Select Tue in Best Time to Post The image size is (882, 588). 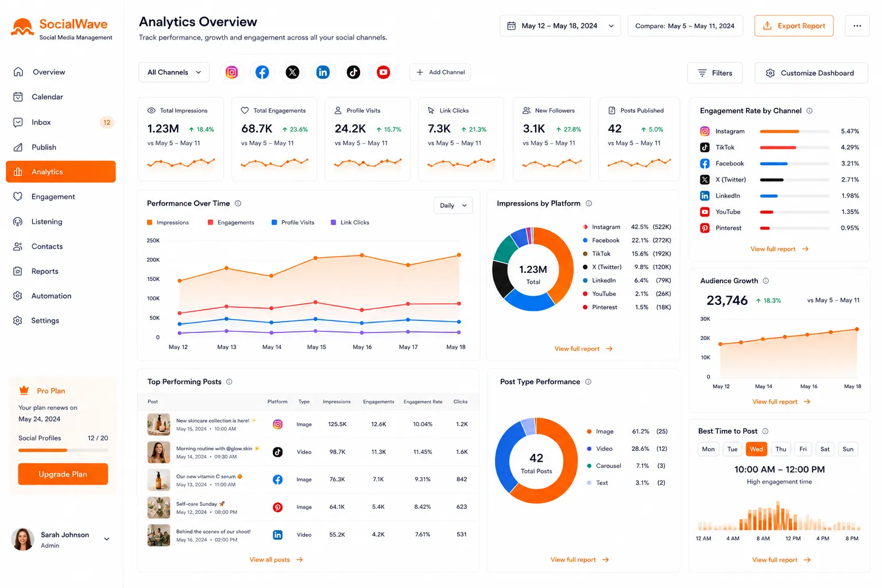pyautogui.click(x=733, y=449)
